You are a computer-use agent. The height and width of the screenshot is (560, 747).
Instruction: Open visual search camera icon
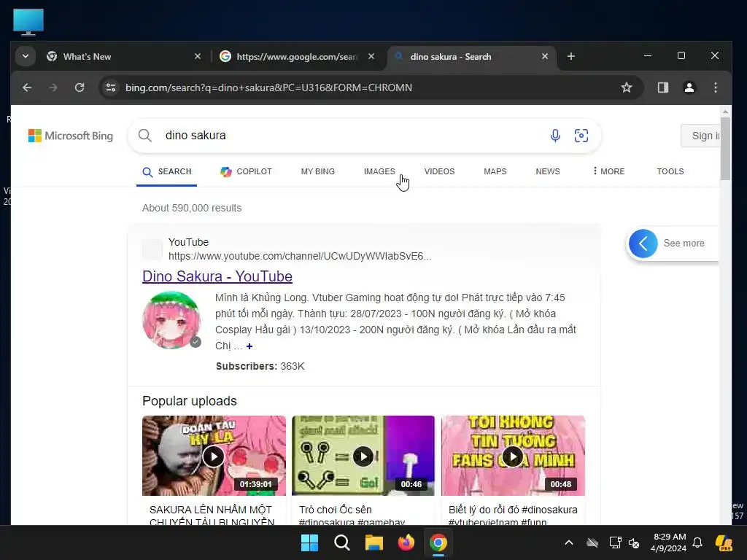click(581, 136)
